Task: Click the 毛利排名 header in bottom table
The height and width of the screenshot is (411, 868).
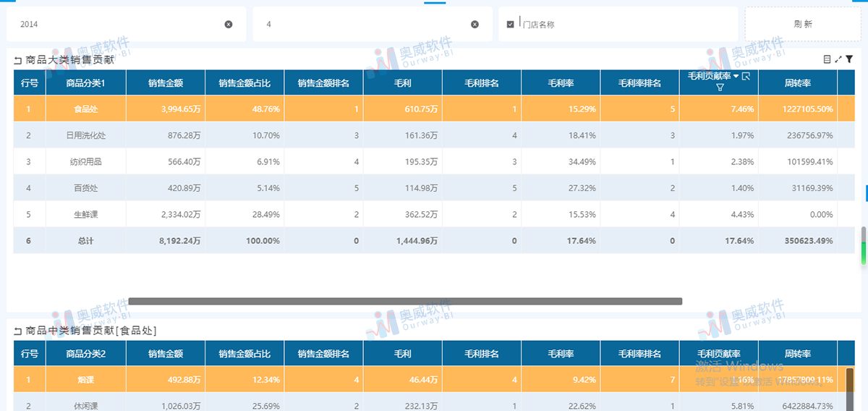Action: pyautogui.click(x=482, y=354)
